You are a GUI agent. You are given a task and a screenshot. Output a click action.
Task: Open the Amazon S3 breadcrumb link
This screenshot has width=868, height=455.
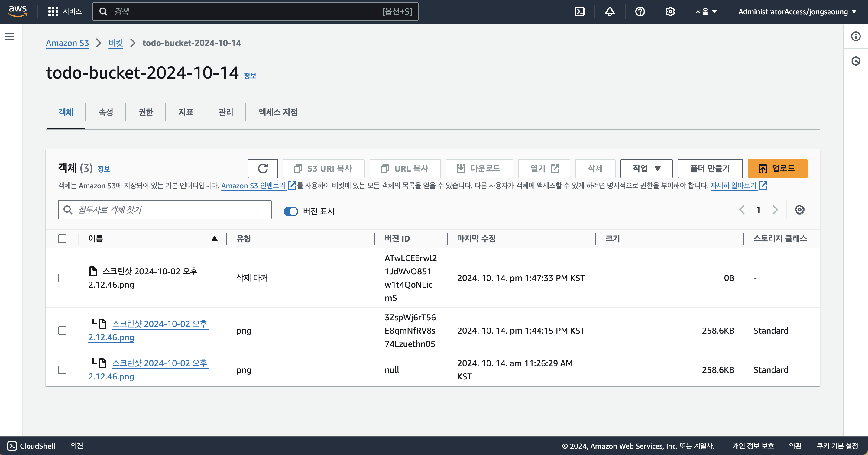(67, 43)
